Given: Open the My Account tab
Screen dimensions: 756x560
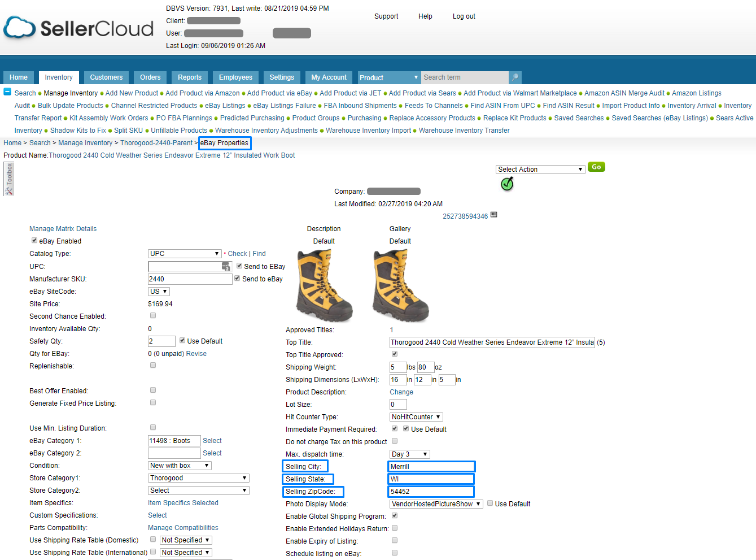Looking at the screenshot, I should [x=329, y=77].
